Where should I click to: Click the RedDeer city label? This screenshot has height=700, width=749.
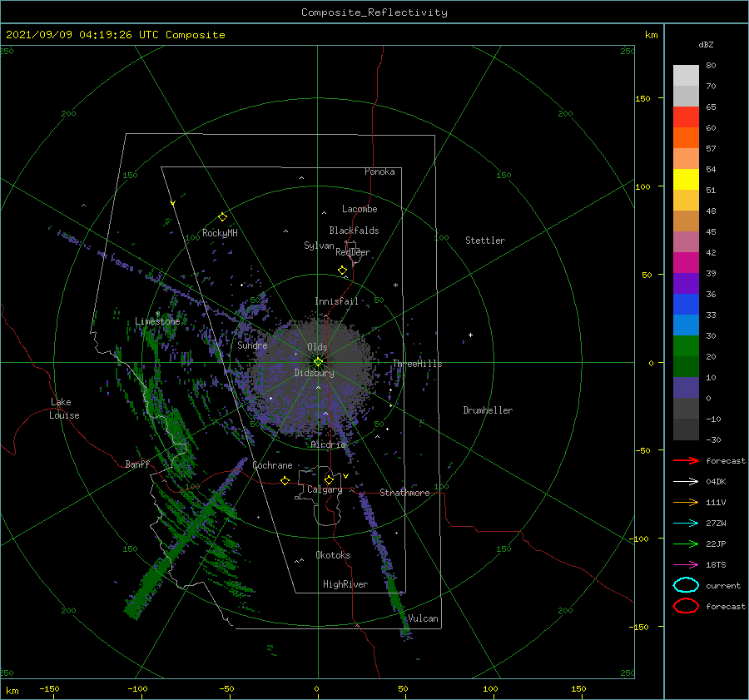[353, 252]
